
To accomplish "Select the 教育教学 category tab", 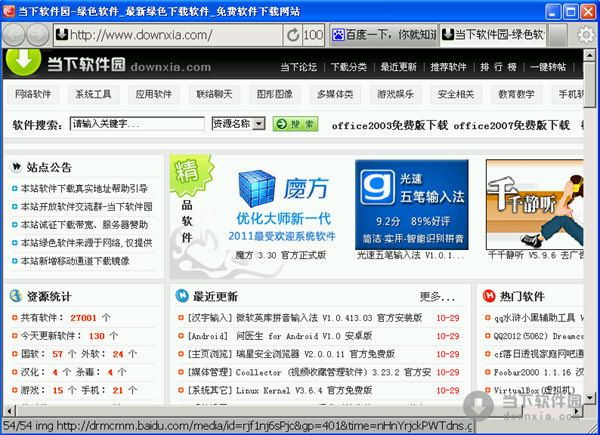I will tap(517, 94).
